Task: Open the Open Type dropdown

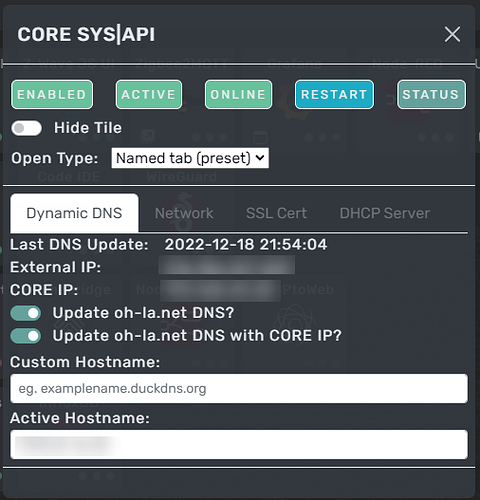Action: (190, 158)
